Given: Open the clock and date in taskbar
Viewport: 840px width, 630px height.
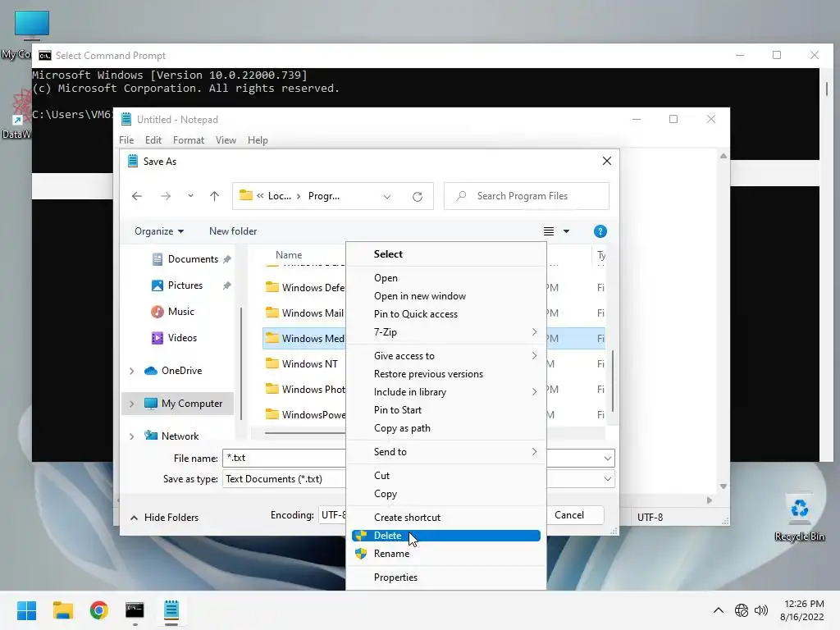Looking at the screenshot, I should 802,610.
